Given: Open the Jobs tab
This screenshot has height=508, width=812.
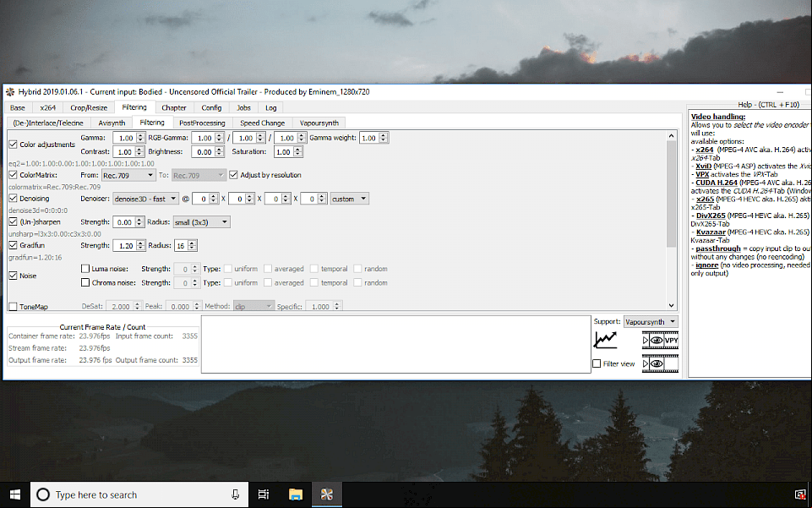Looking at the screenshot, I should (x=244, y=107).
